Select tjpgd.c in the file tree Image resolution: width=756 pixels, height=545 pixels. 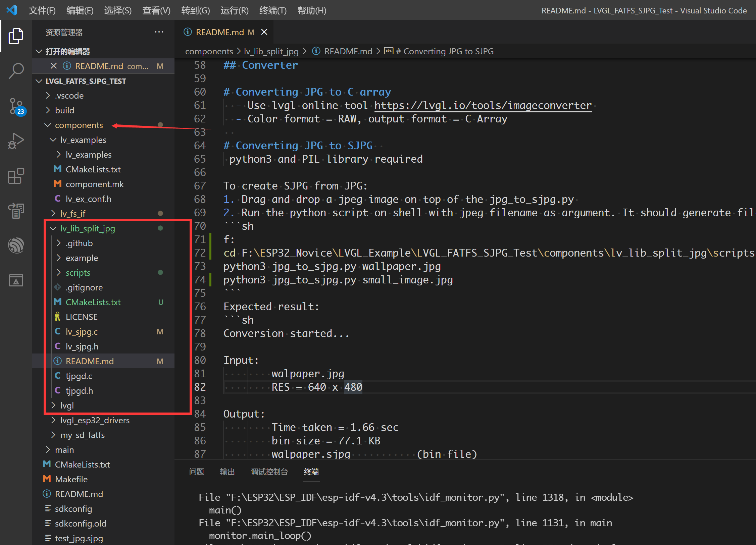(x=79, y=376)
